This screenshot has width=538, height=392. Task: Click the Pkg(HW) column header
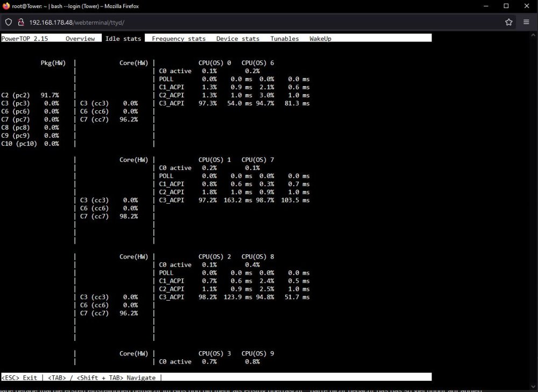click(53, 63)
